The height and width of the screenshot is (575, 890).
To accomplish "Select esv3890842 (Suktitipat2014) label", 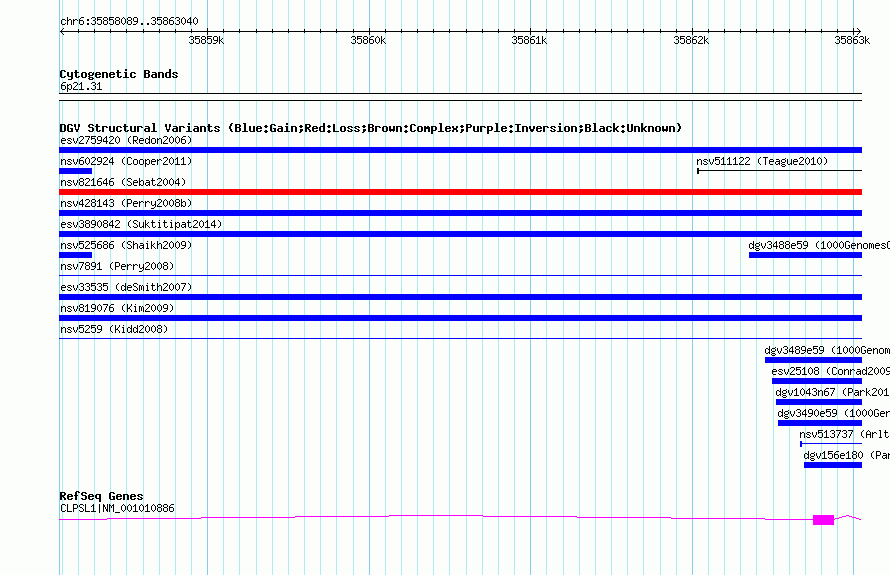I will [x=141, y=224].
